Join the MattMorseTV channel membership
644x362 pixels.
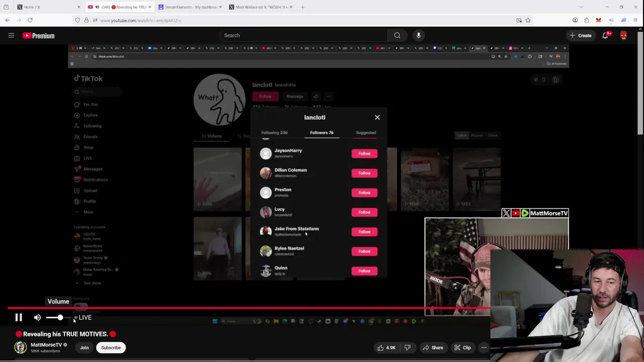coord(84,347)
